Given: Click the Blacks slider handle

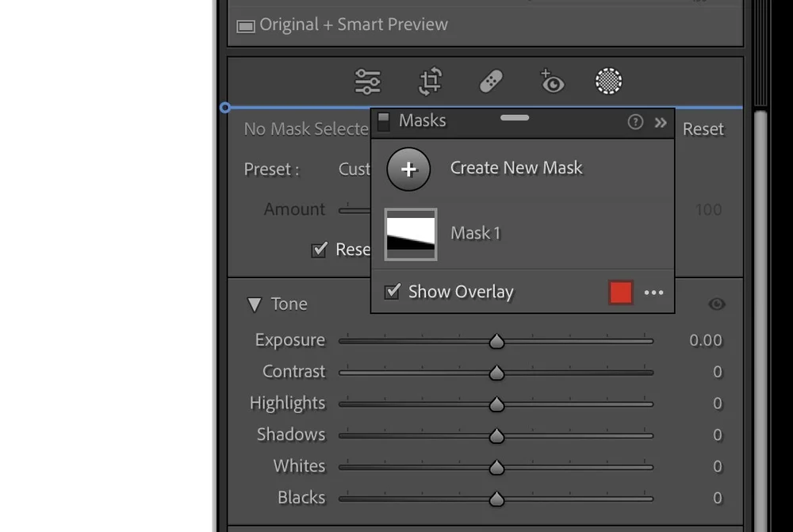Looking at the screenshot, I should [x=496, y=499].
